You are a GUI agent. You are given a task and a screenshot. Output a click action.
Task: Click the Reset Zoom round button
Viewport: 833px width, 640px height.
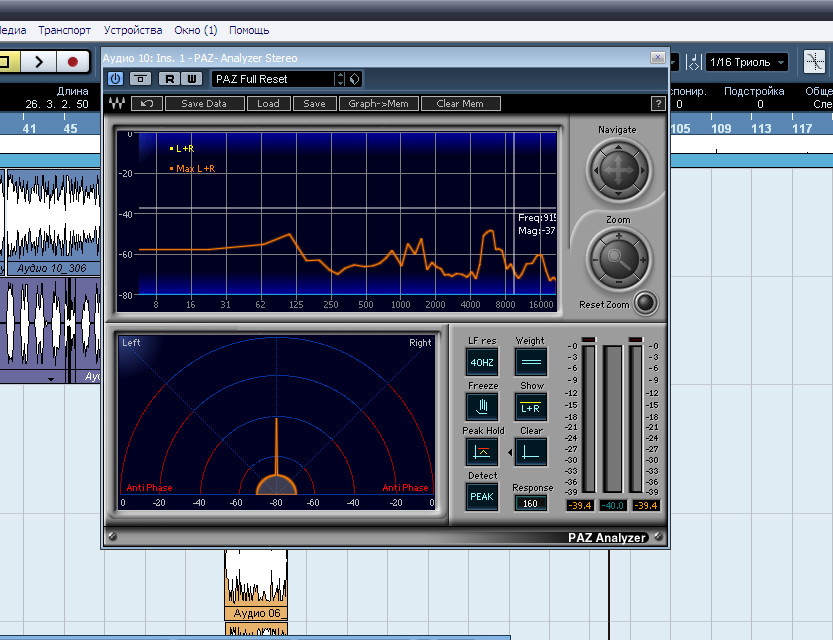(x=645, y=303)
